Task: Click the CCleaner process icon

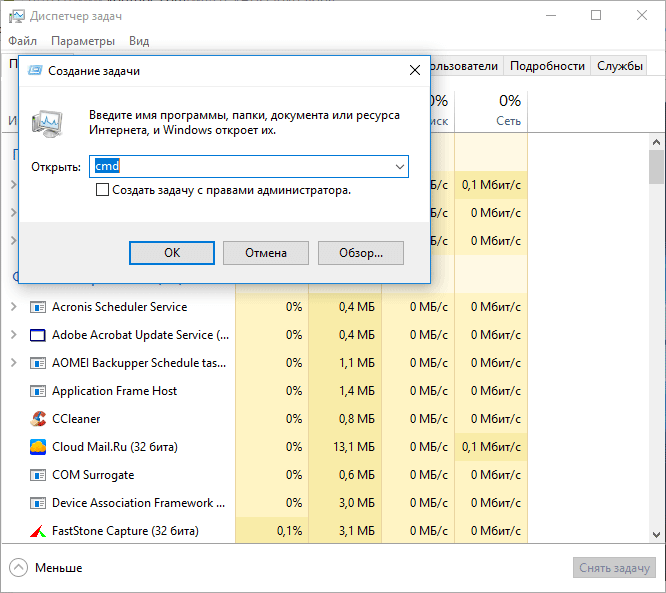Action: coord(39,419)
